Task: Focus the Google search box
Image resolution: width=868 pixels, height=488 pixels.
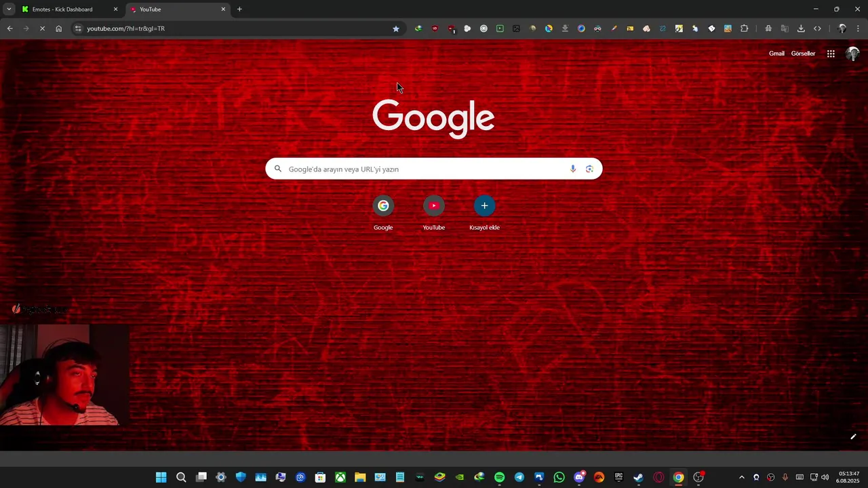Action: pyautogui.click(x=434, y=169)
